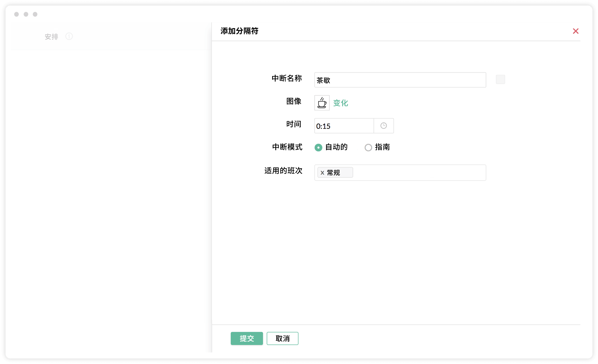Click the 常规 shift tag label
The width and height of the screenshot is (598, 364).
333,173
